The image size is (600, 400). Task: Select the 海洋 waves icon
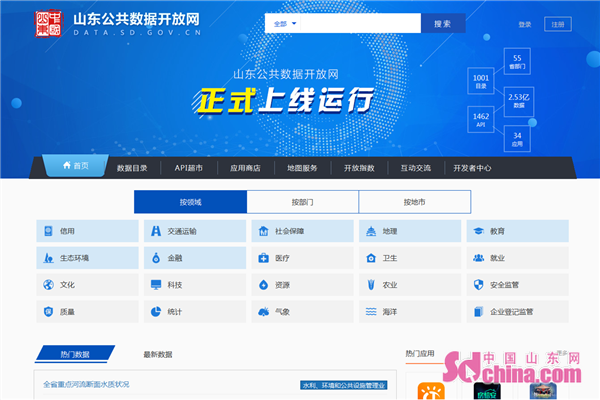tap(371, 312)
